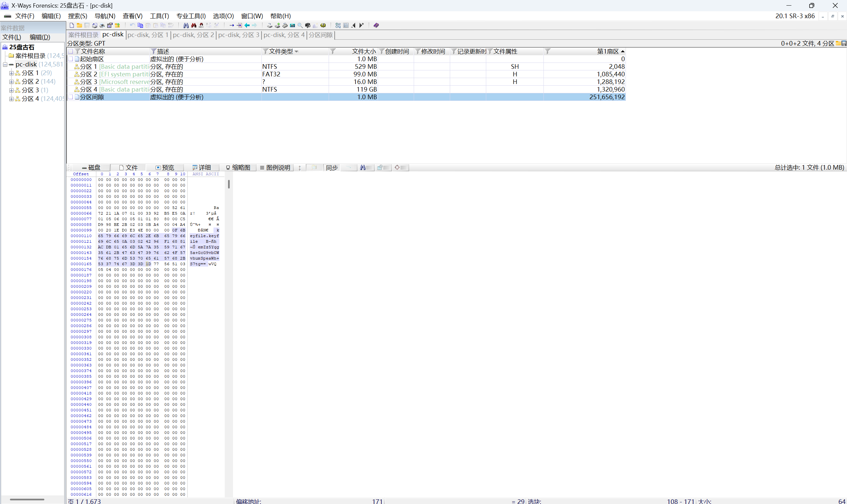This screenshot has width=847, height=504.
Task: Click the purple help book icon
Action: [x=376, y=25]
